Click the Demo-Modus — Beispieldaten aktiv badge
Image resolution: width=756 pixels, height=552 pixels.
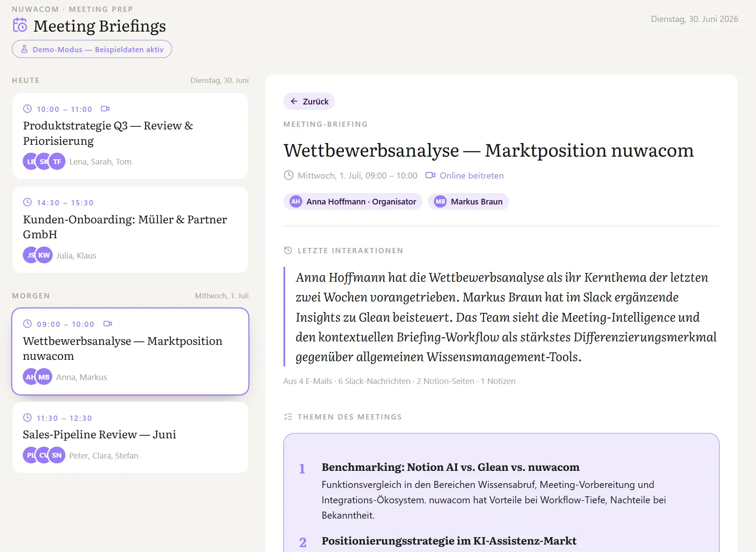(92, 49)
